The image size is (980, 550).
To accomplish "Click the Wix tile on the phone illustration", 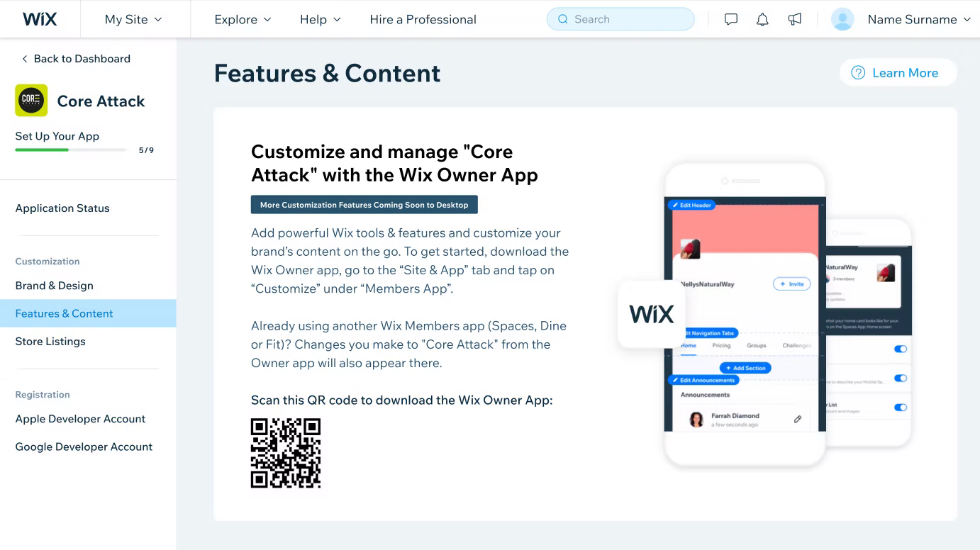I will [x=651, y=314].
